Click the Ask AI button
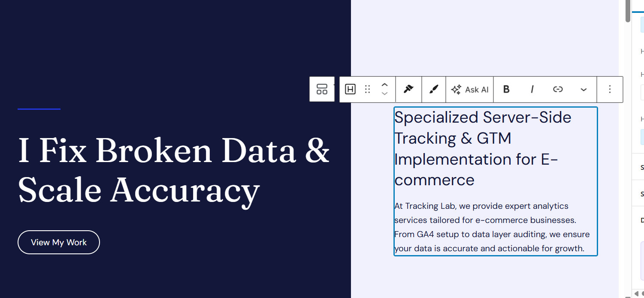 [x=470, y=89]
